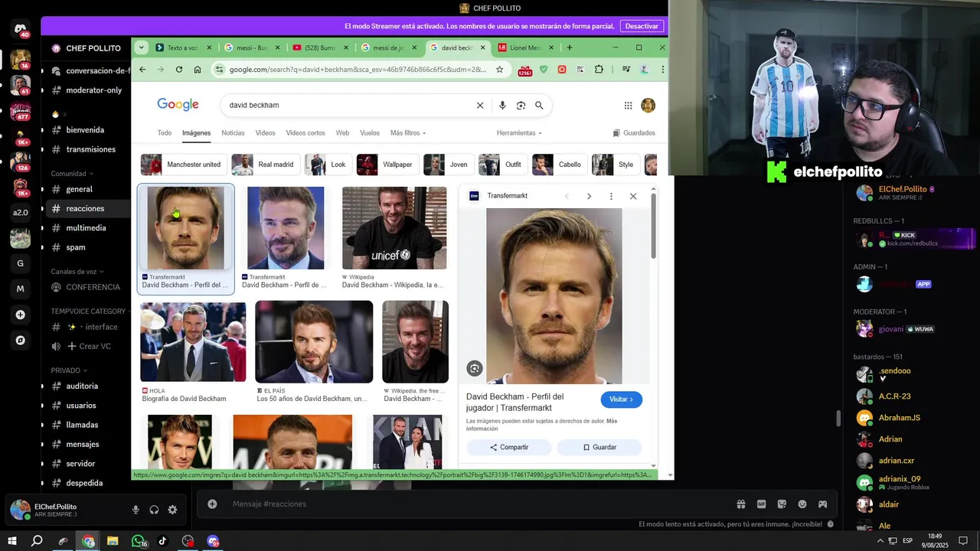This screenshot has width=980, height=551.
Task: Click the Lens search icon on preview image
Action: (475, 369)
